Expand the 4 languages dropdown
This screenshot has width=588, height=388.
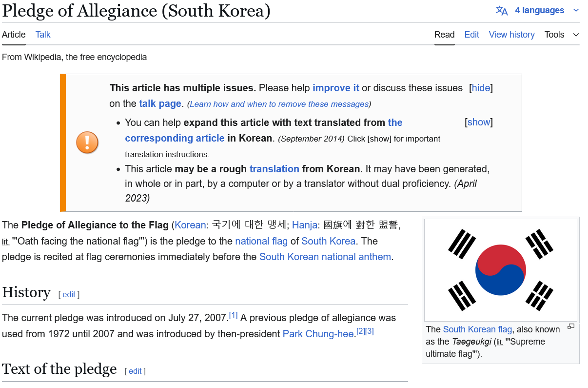pos(547,10)
